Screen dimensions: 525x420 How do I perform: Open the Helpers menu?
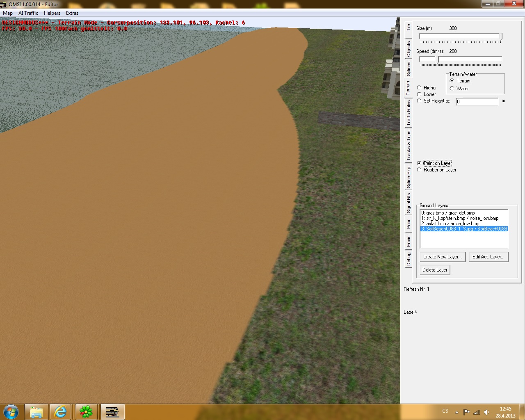tap(52, 13)
